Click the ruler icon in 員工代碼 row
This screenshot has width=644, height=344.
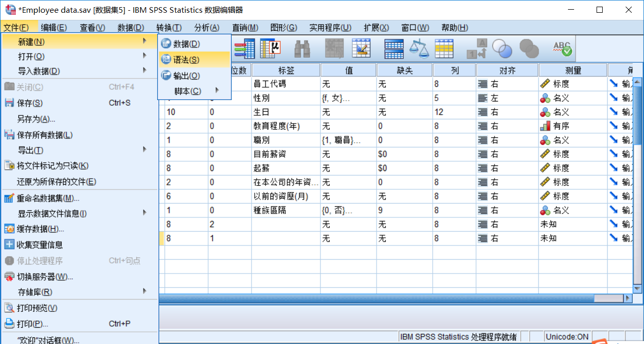545,84
